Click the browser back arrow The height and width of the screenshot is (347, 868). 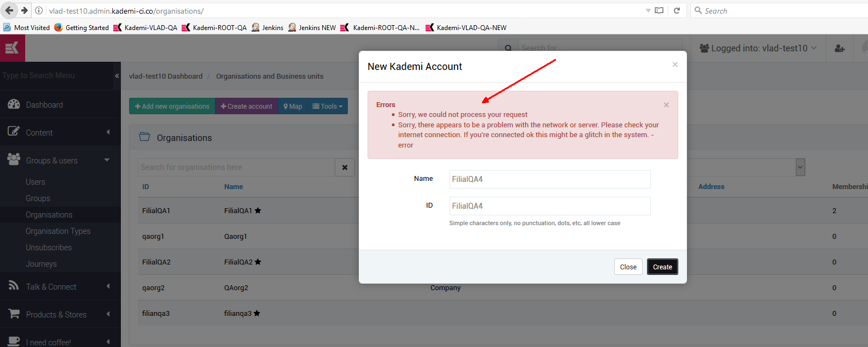pos(9,10)
